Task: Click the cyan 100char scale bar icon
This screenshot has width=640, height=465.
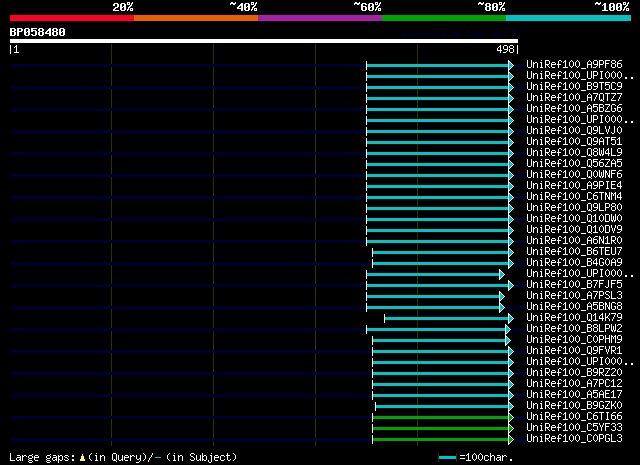Action: click(447, 457)
